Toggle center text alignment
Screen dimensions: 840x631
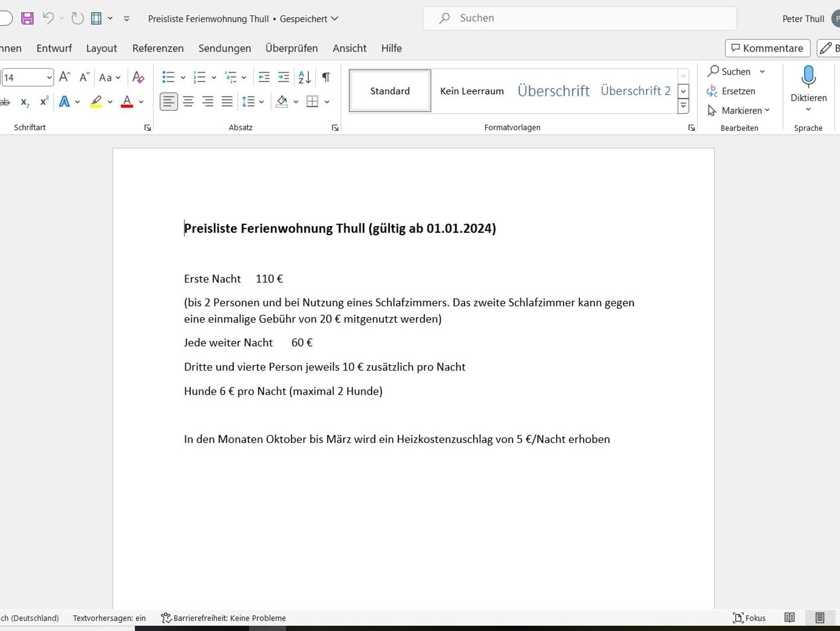188,102
